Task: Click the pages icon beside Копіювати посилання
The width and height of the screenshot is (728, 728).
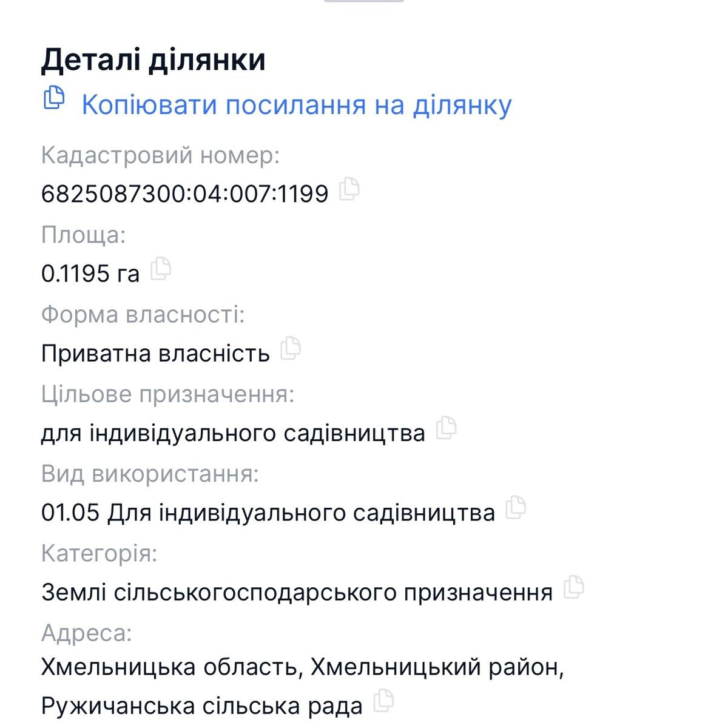Action: click(x=56, y=97)
